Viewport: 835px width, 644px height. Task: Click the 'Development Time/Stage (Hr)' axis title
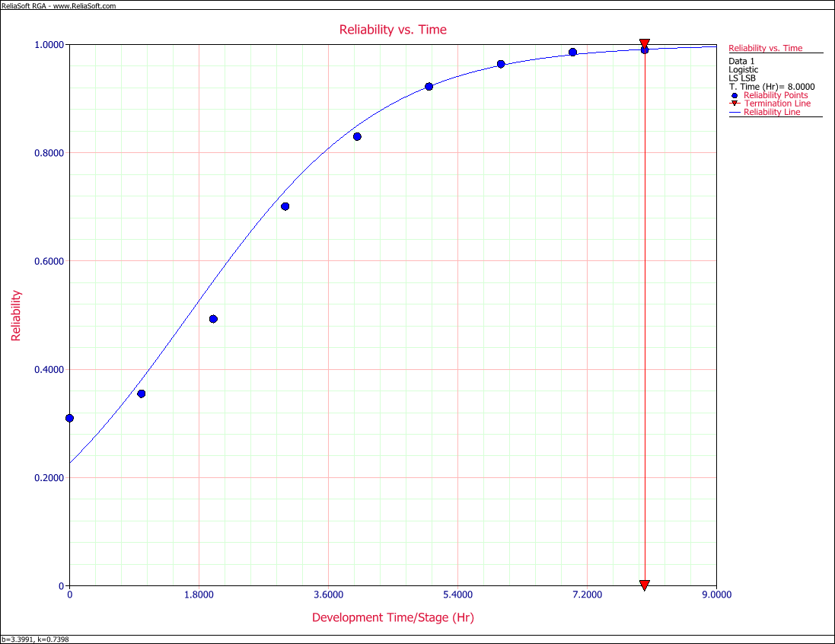point(393,617)
